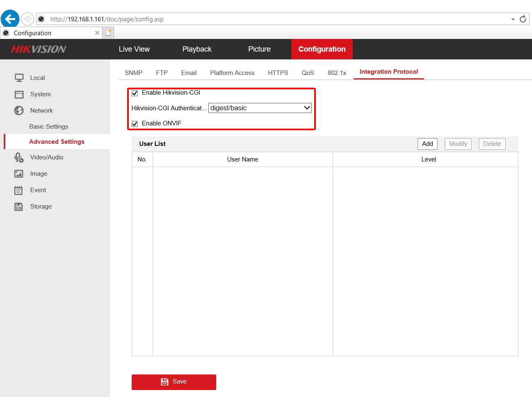Switch to the Platform Access tab

pos(232,73)
